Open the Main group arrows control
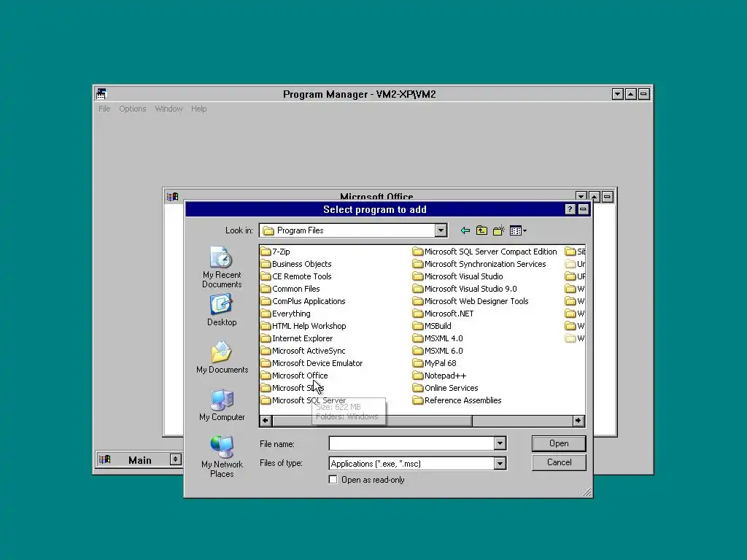 (x=175, y=459)
